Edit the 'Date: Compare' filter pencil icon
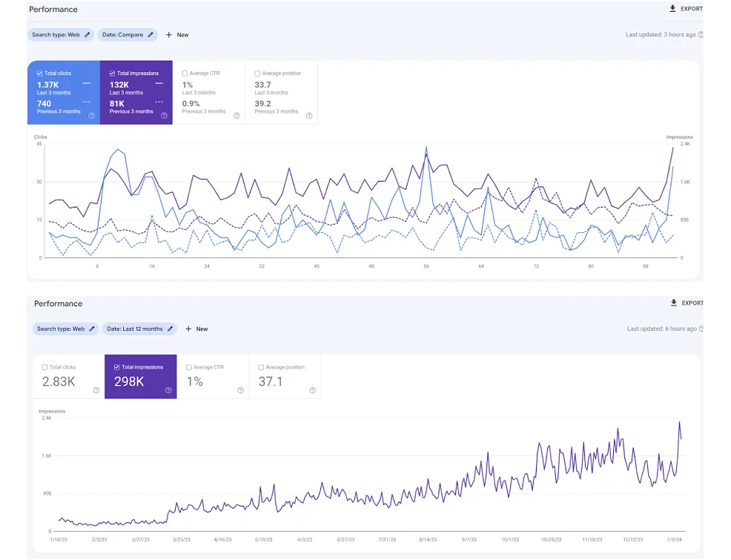 [x=150, y=35]
